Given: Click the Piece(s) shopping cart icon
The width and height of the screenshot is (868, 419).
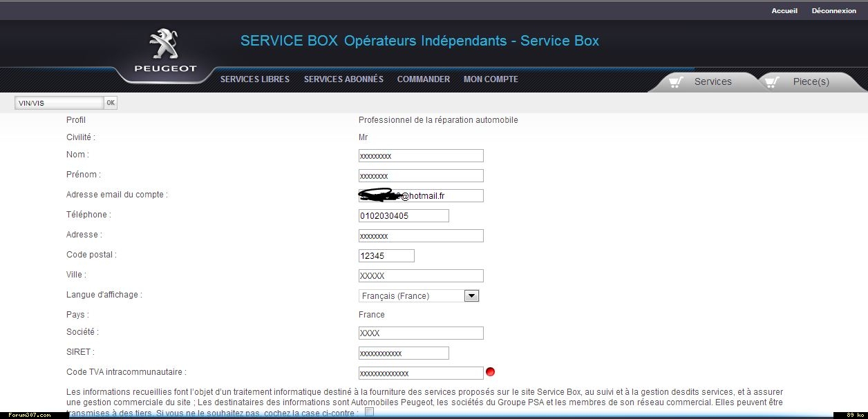Looking at the screenshot, I should 772,82.
